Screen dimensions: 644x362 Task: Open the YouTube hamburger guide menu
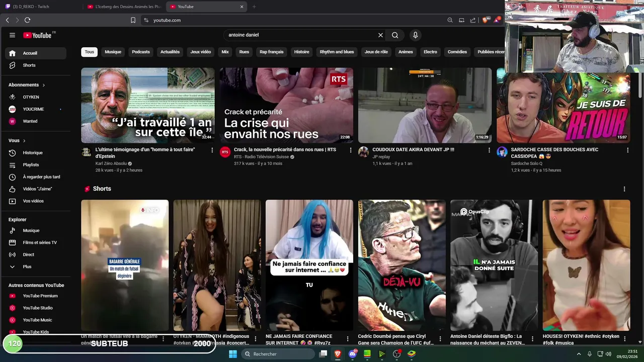coord(12,35)
